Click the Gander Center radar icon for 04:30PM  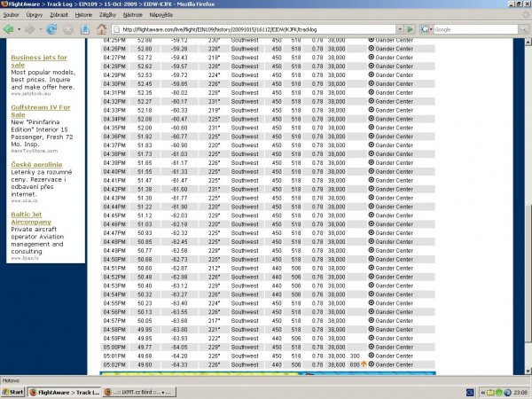pos(372,83)
